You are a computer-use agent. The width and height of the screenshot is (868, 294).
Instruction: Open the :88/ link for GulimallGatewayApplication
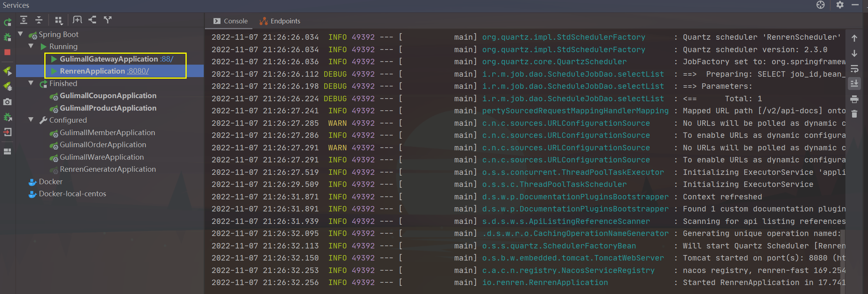(x=167, y=59)
